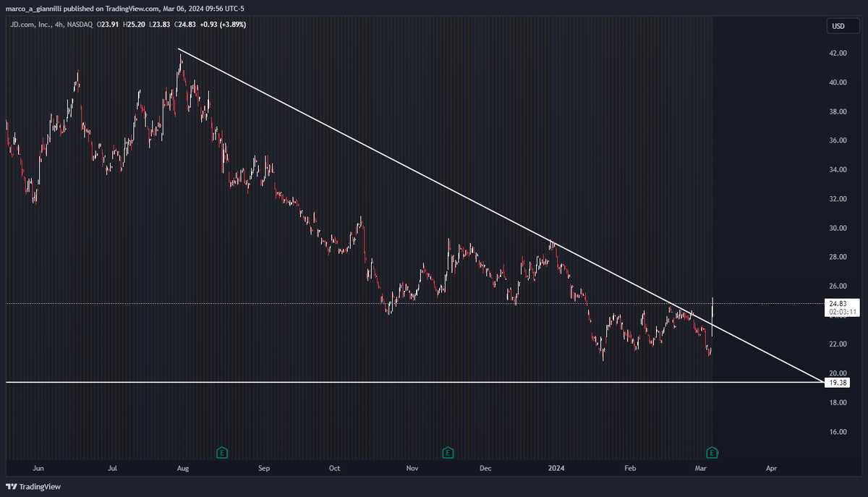Image resolution: width=868 pixels, height=497 pixels.
Task: Click the 32.00 price axis label
Action: [838, 199]
